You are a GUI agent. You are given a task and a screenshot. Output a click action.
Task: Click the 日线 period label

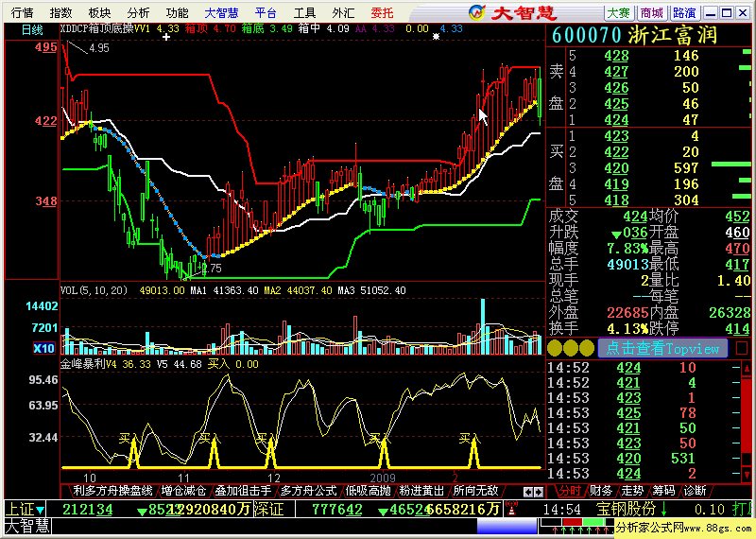point(32,30)
